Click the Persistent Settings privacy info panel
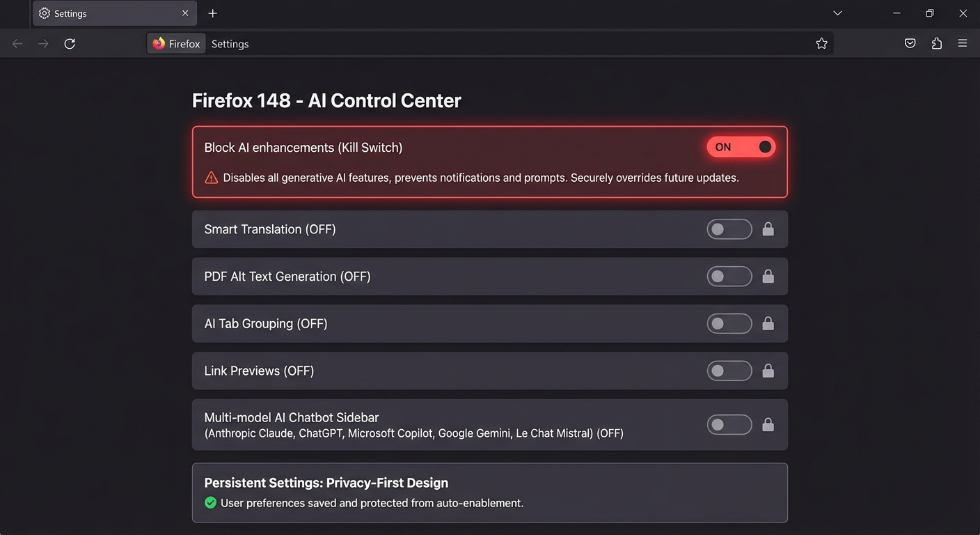Image resolution: width=980 pixels, height=535 pixels. click(x=489, y=493)
